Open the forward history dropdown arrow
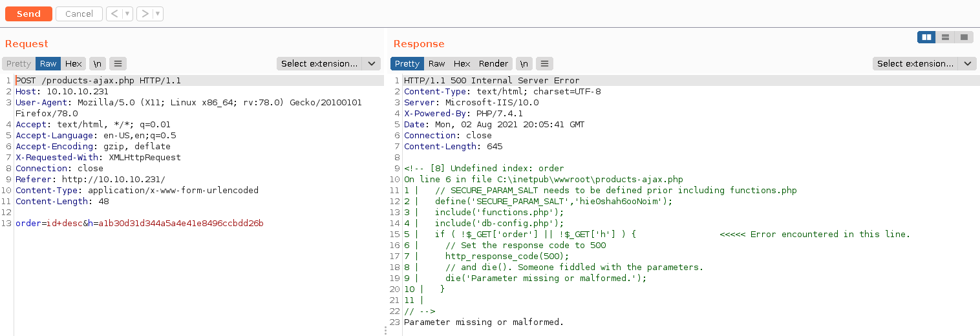This screenshot has height=336, width=980. point(158,14)
